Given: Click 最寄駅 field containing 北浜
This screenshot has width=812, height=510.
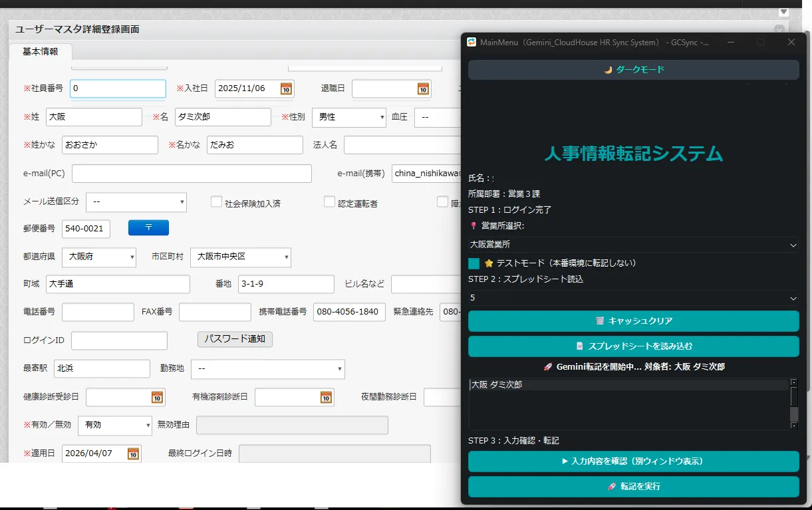Looking at the screenshot, I should click(x=102, y=368).
